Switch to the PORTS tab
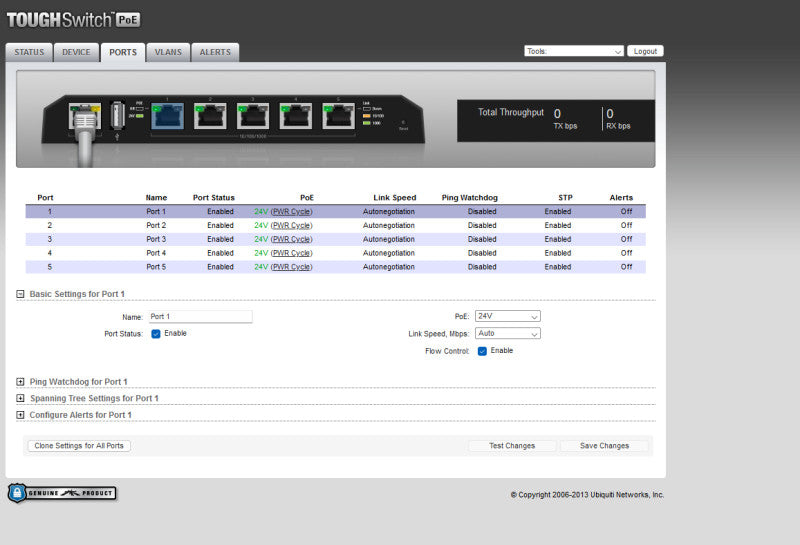 point(123,53)
